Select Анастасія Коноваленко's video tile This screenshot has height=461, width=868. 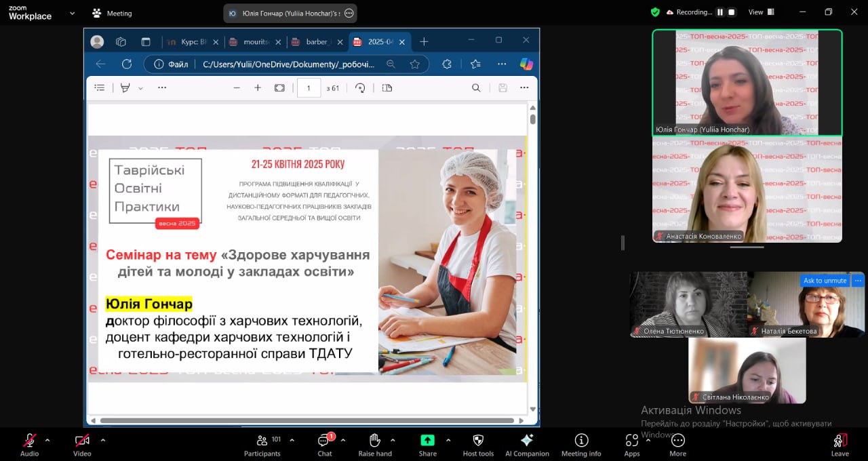click(x=747, y=190)
